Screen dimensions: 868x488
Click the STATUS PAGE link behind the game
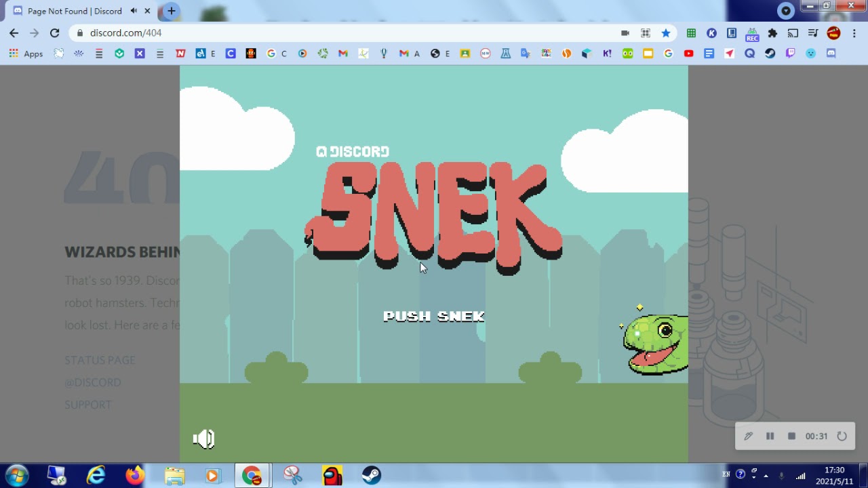coord(100,361)
